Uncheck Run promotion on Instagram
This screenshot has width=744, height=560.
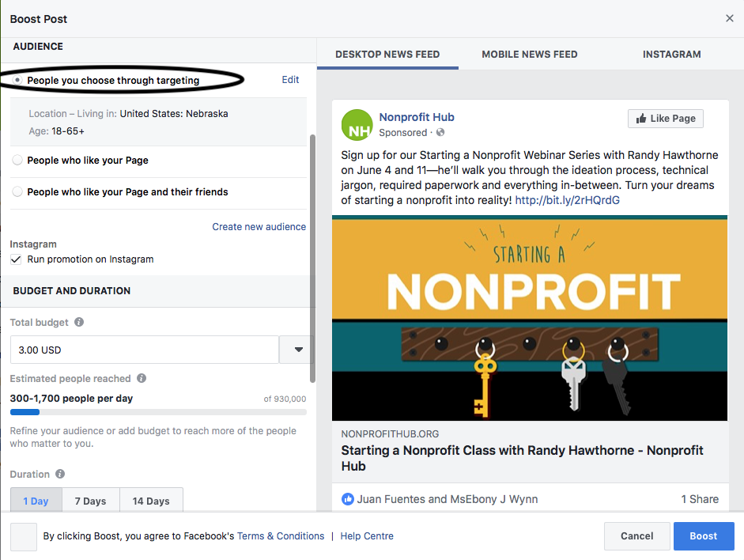point(16,259)
